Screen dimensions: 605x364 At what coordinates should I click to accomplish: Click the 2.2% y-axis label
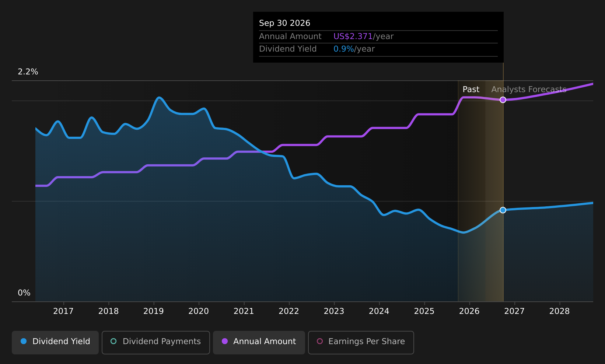pyautogui.click(x=28, y=72)
